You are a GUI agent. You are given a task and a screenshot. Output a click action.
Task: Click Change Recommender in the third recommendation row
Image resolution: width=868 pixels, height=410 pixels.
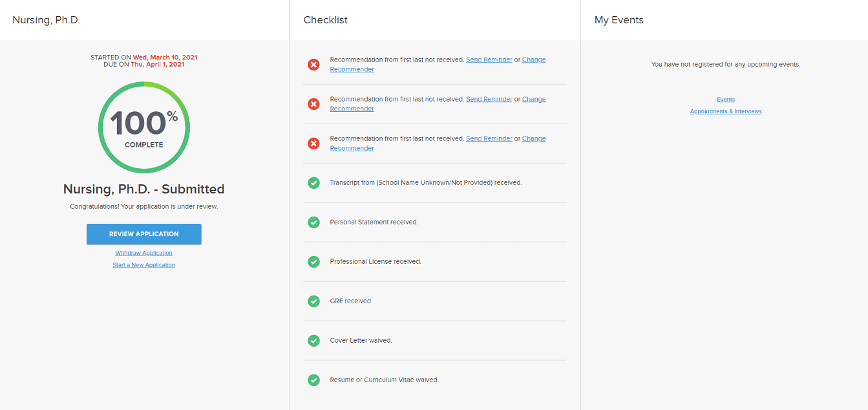tap(533, 138)
